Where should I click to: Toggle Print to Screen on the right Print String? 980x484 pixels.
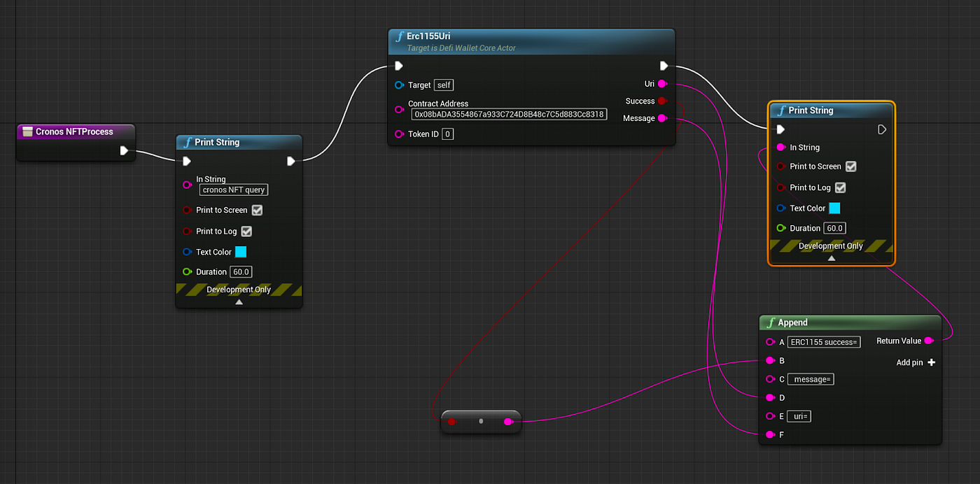851,166
